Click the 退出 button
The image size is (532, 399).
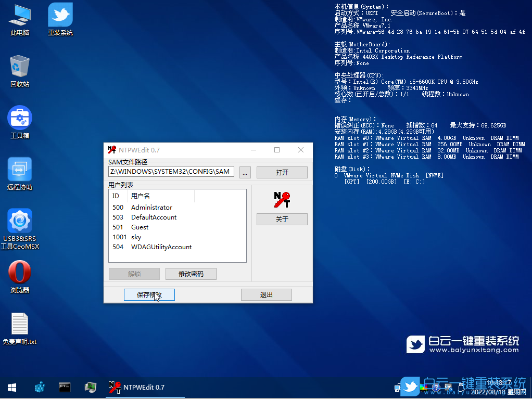(266, 295)
